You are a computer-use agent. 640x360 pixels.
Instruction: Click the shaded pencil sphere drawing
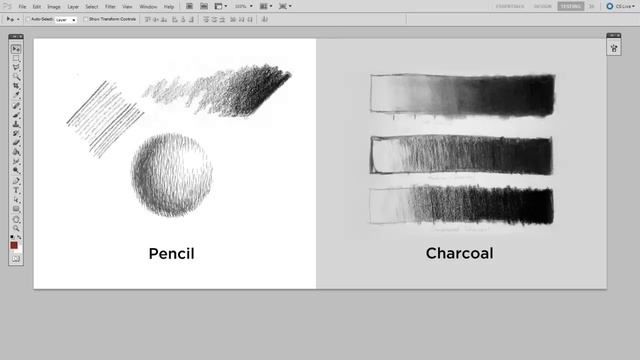(172, 175)
